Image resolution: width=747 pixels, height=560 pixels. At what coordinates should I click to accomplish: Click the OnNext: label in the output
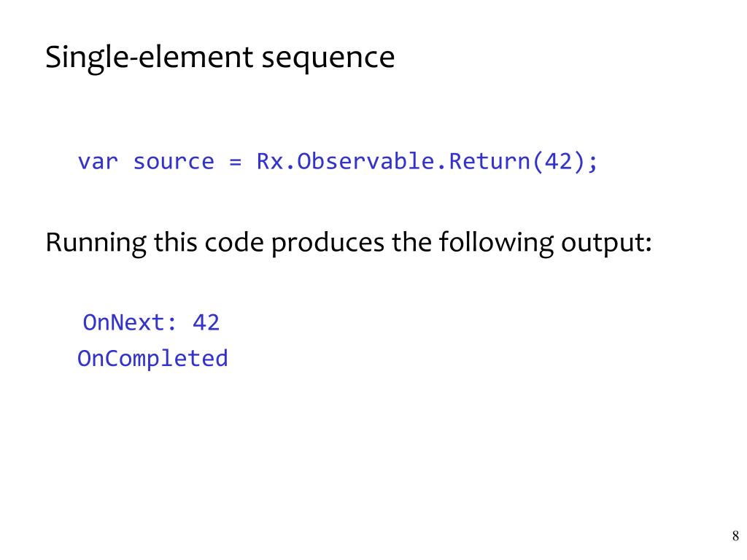[x=130, y=323]
